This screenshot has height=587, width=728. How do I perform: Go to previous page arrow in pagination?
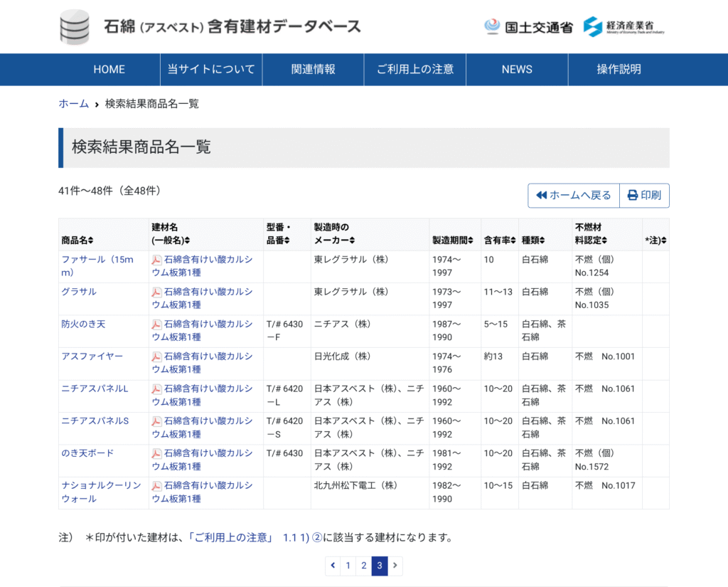click(333, 566)
